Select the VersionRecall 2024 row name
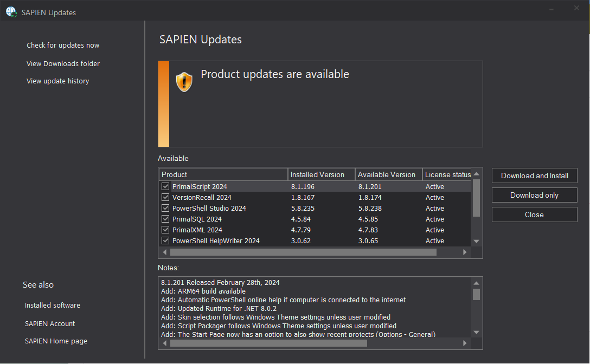 click(x=202, y=197)
